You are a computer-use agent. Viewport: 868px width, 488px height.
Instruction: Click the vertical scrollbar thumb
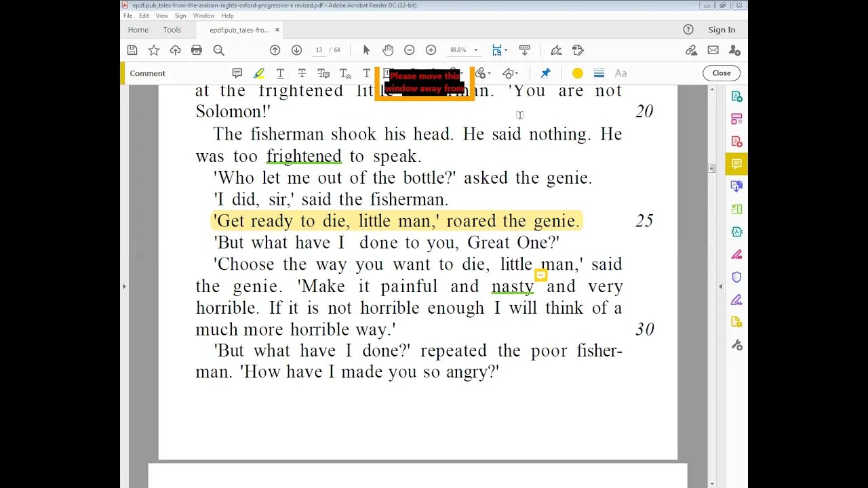point(711,168)
